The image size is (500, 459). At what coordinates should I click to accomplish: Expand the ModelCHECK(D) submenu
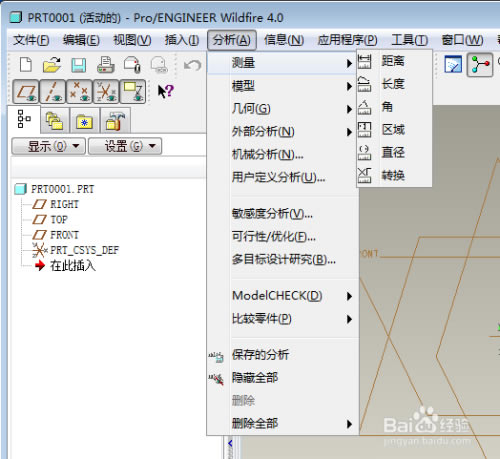[x=282, y=296]
